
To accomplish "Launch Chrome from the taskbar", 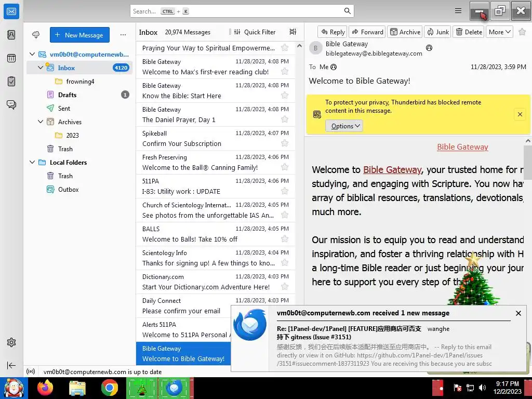I will [x=109, y=388].
